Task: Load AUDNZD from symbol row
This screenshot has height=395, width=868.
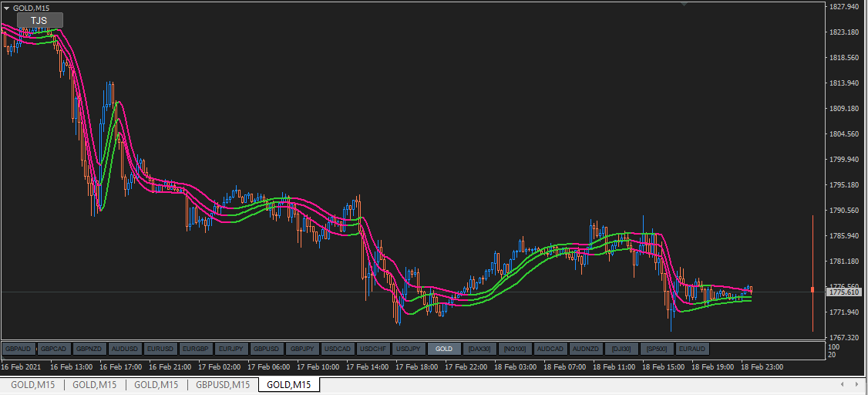Action: click(586, 349)
